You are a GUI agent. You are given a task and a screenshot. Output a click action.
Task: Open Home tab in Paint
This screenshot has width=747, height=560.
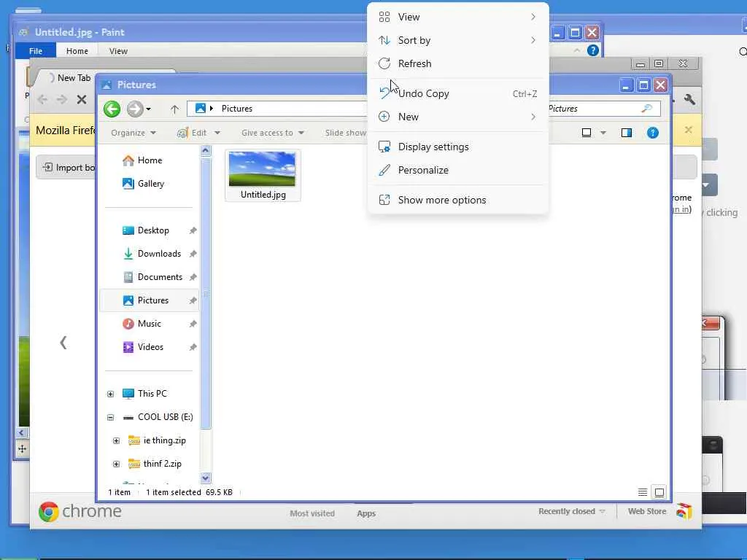[x=77, y=51]
